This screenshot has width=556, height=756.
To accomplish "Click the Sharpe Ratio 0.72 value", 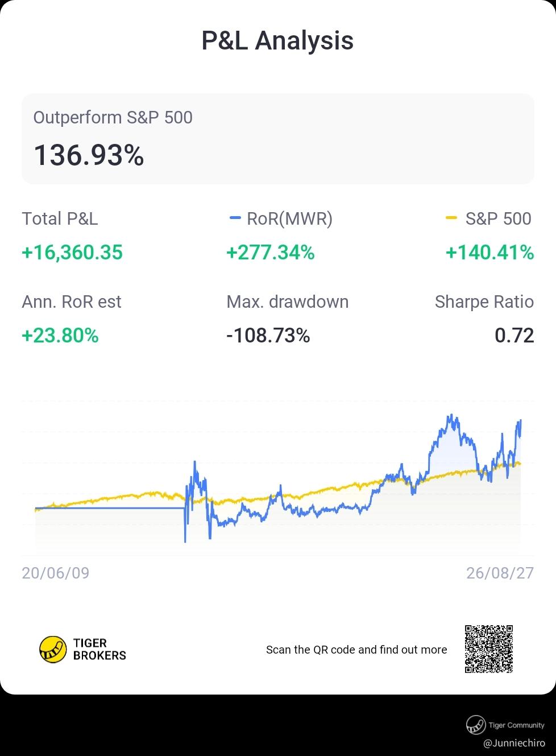I will (x=514, y=336).
